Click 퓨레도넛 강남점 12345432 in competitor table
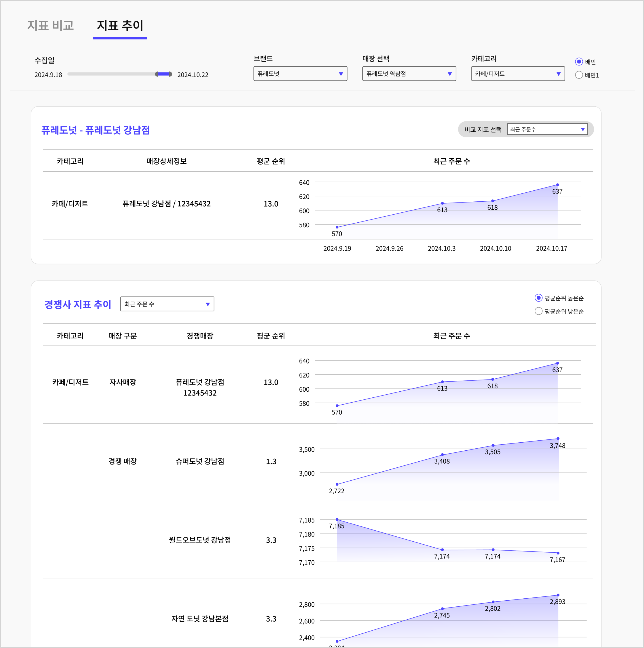Screen dimensions: 644x648 pyautogui.click(x=200, y=387)
